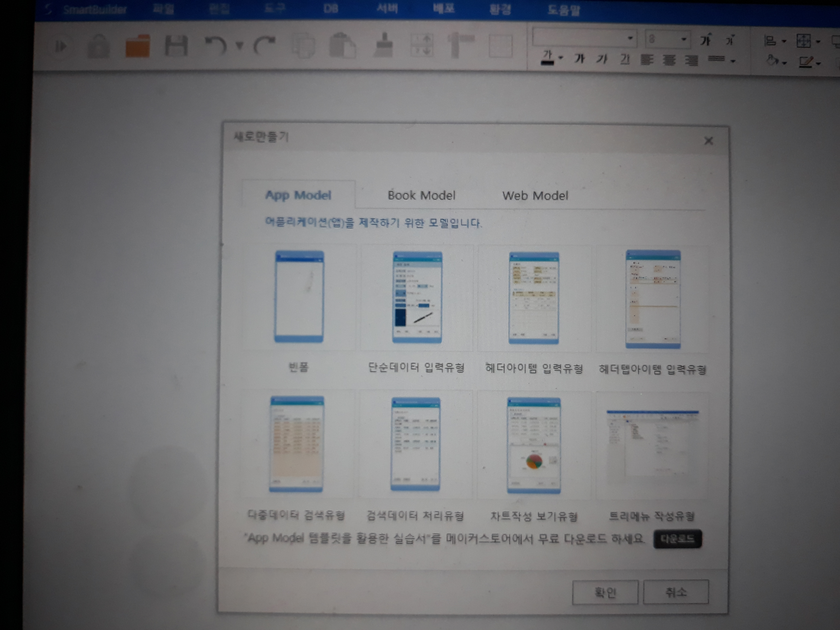Click the paint bucket fill color icon
The image size is (840, 630).
pyautogui.click(x=772, y=60)
